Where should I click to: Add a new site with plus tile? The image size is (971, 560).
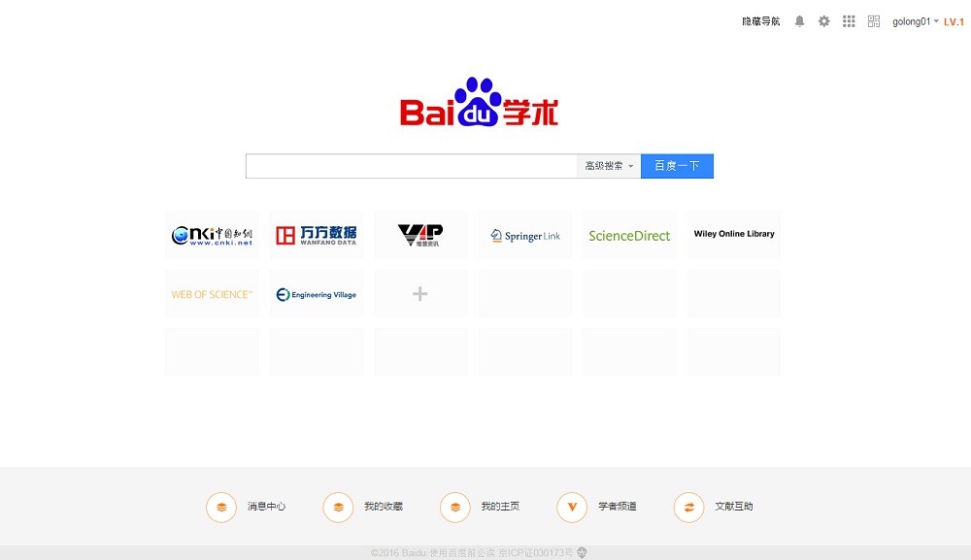tap(420, 294)
